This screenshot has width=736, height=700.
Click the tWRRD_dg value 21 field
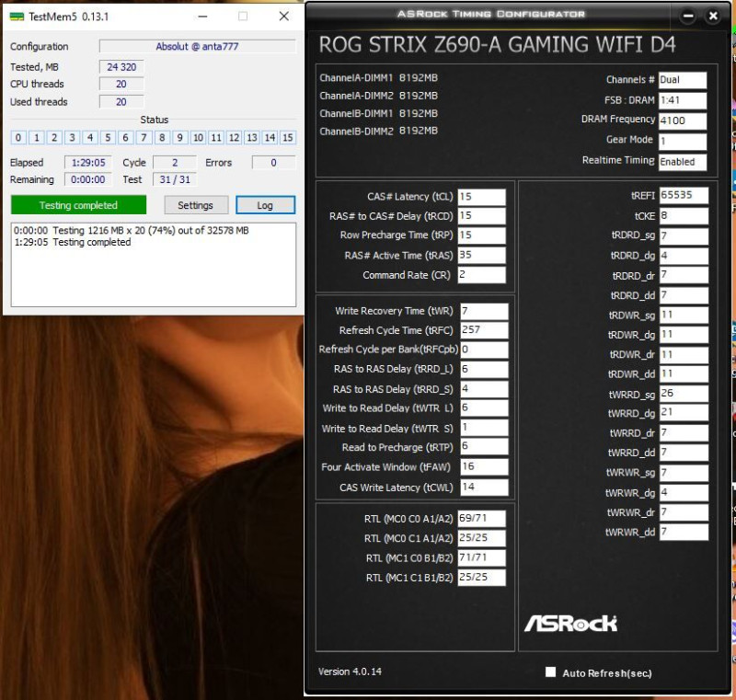pos(684,413)
